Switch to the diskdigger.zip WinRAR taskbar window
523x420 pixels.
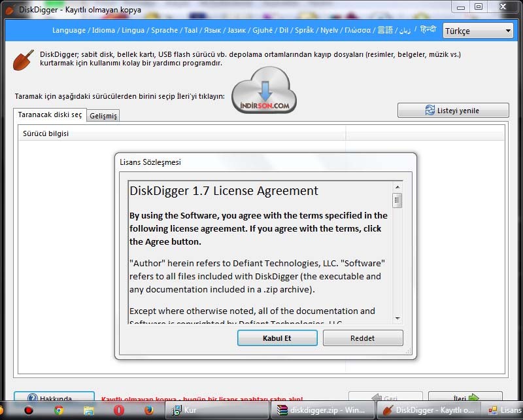[x=323, y=410]
